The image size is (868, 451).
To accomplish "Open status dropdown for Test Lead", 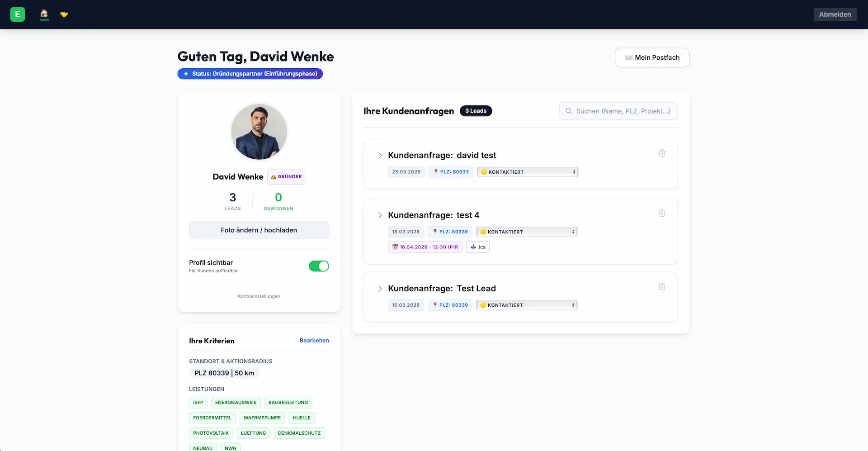I will coord(527,305).
